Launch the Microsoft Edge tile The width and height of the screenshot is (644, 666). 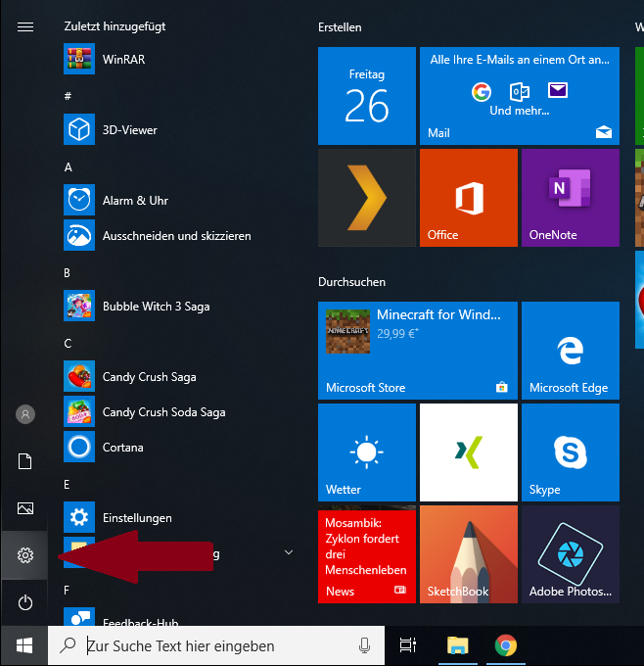tap(571, 351)
